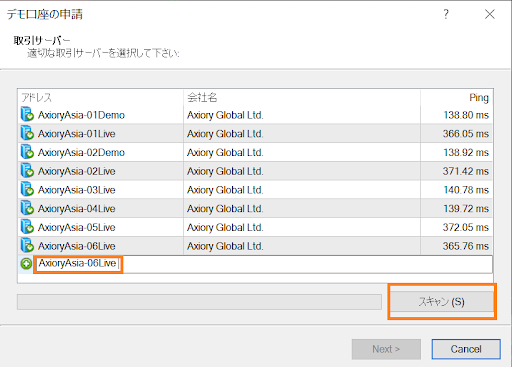Click the スキャン (S) scan button
Screen dimensions: 512x367
pyautogui.click(x=442, y=302)
